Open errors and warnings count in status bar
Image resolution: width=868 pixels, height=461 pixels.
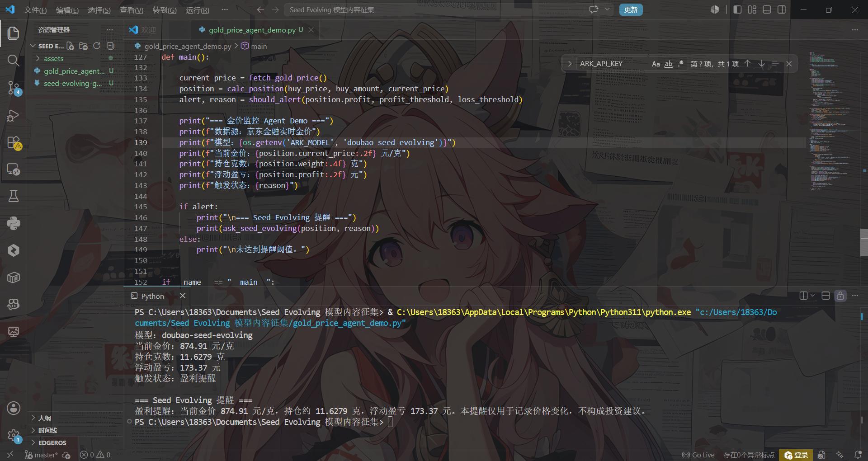pyautogui.click(x=95, y=455)
